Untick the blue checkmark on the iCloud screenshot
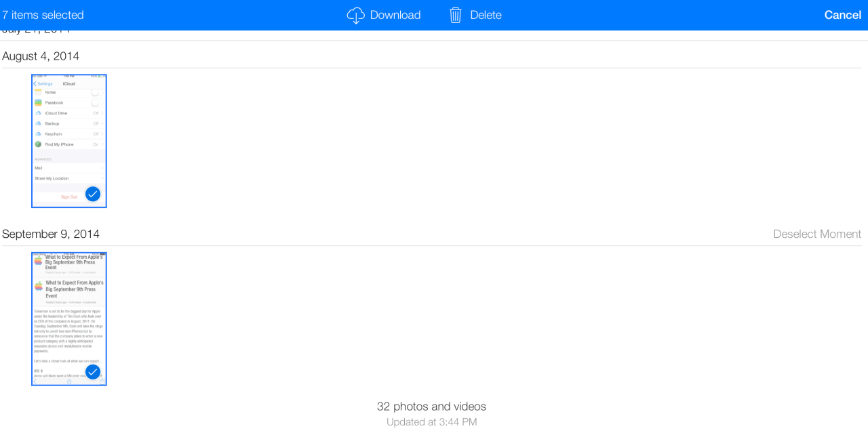This screenshot has height=435, width=868. pos(93,194)
